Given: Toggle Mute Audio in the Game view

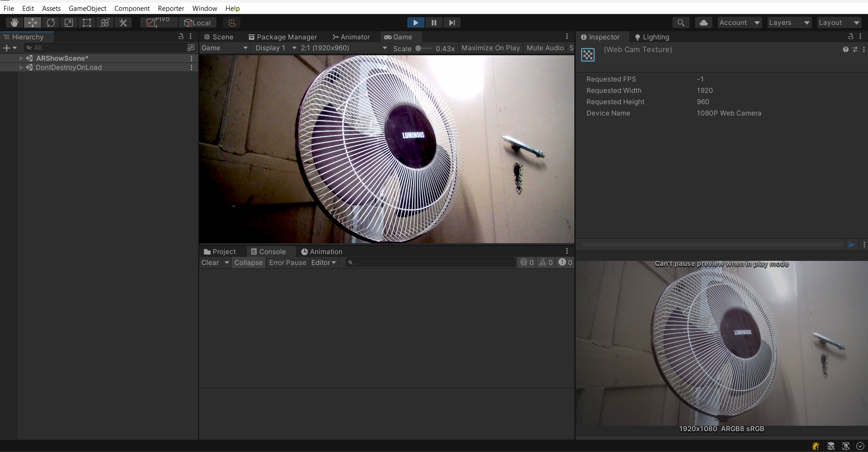Looking at the screenshot, I should coord(545,48).
